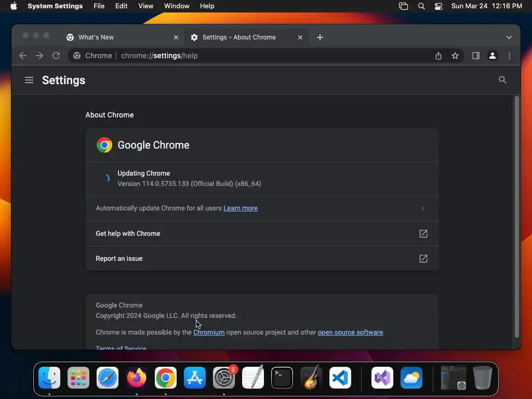Launch Terminal from the Dock
Viewport: 532px width, 399px height.
[282, 378]
